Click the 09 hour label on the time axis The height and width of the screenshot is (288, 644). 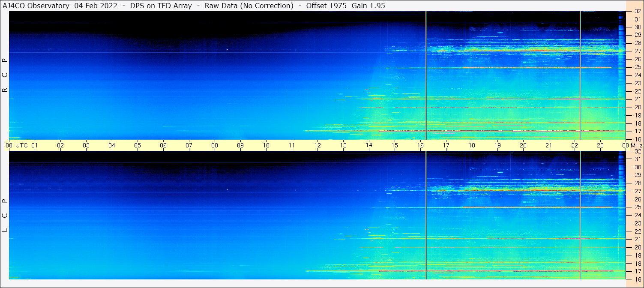pyautogui.click(x=240, y=145)
